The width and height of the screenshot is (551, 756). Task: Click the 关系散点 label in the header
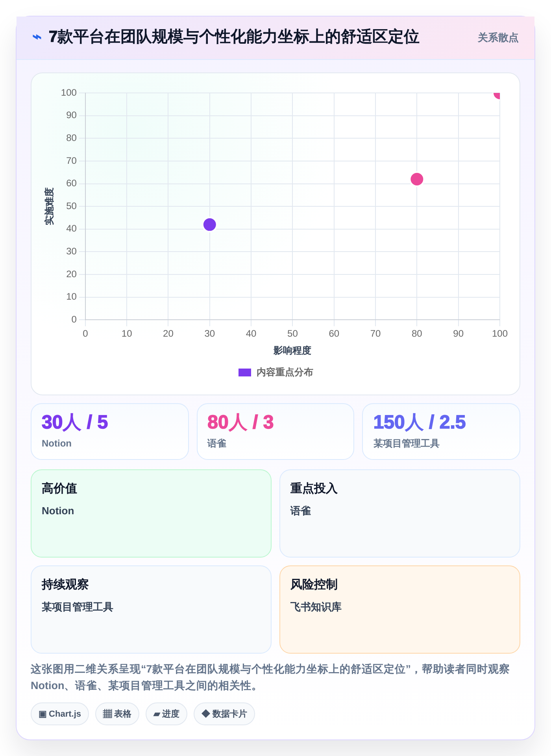[x=498, y=38]
